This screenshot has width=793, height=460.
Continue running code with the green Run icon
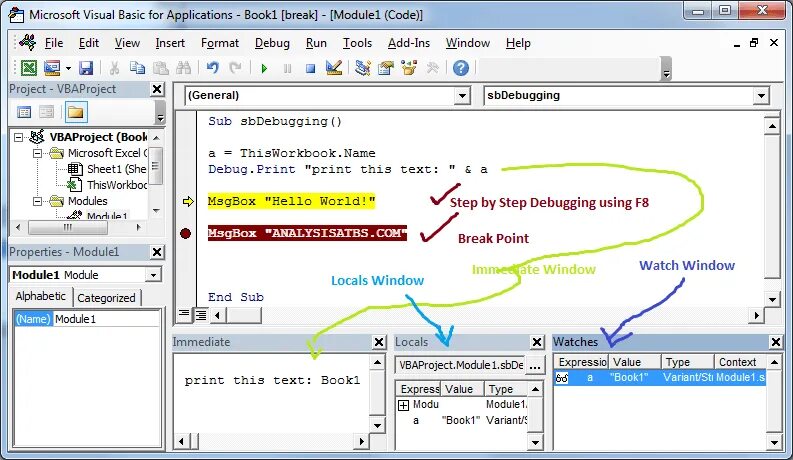264,68
